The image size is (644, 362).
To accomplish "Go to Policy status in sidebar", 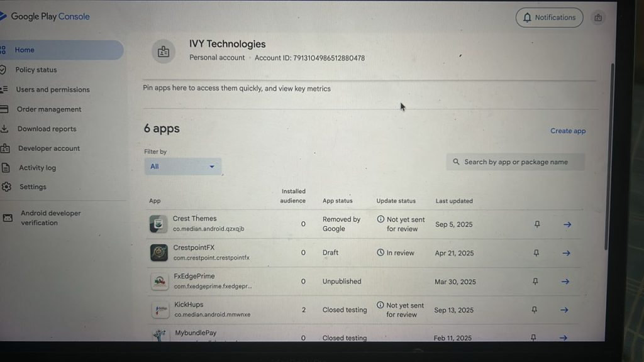I will pos(36,70).
